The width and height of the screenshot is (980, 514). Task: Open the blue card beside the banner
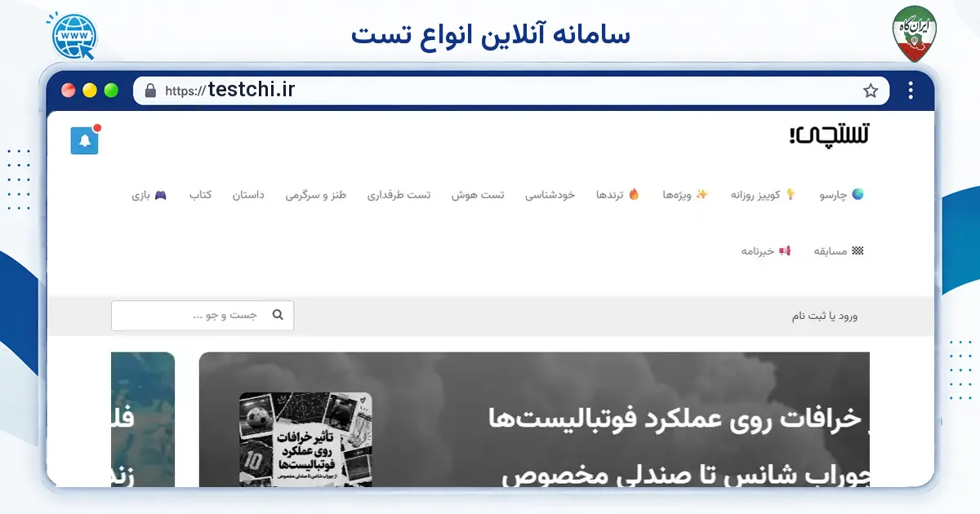(143, 419)
